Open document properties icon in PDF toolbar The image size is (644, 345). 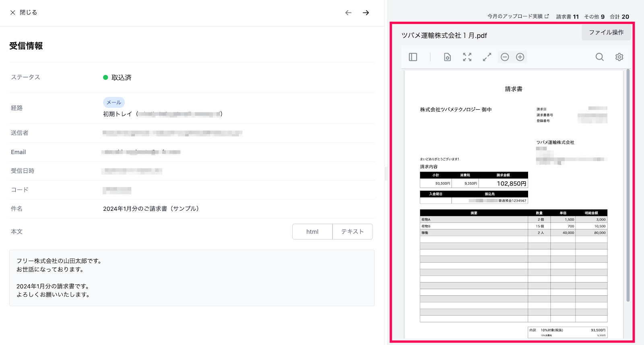click(x=447, y=57)
